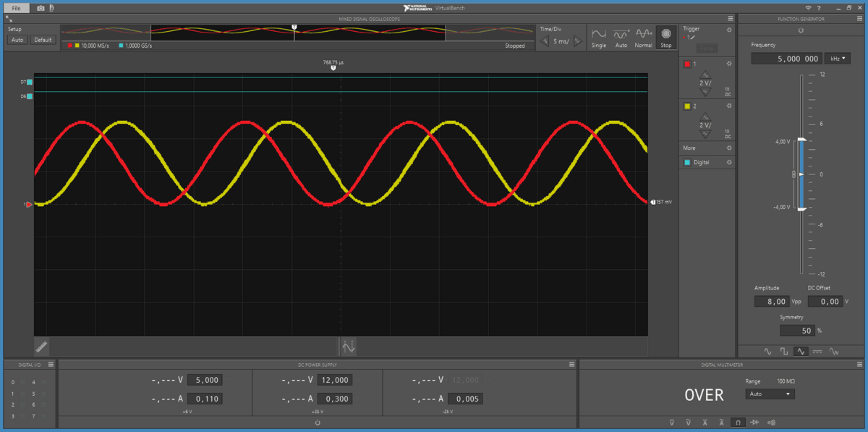Select DC voltage multimeter mode
868x432 pixels.
click(671, 422)
